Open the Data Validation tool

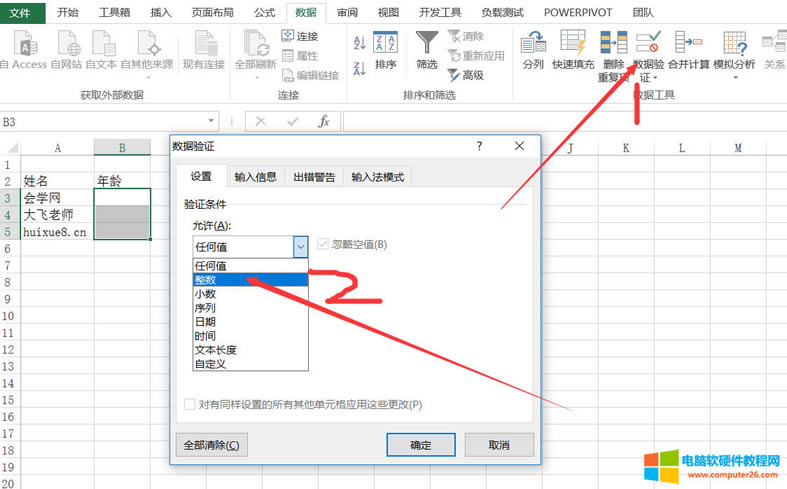pos(649,43)
